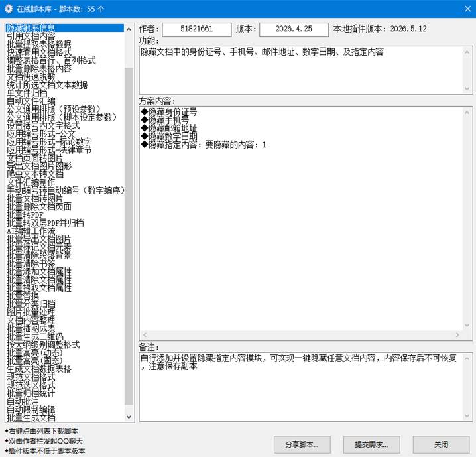Select 批量添加文档属性 entry
476x457 pixels.
65,272
